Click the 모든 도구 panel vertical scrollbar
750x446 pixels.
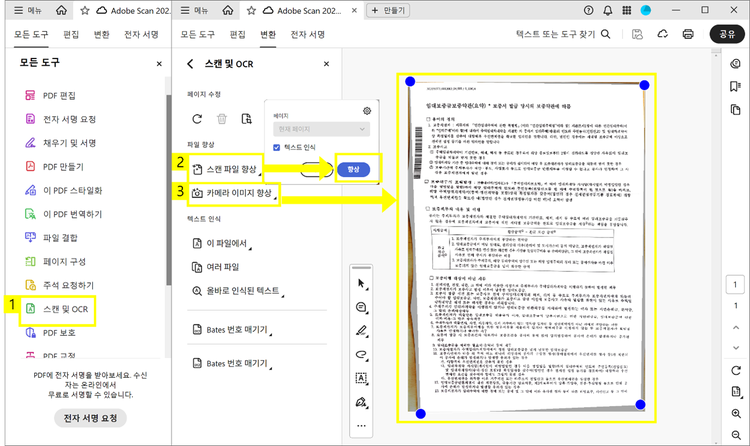(168, 190)
